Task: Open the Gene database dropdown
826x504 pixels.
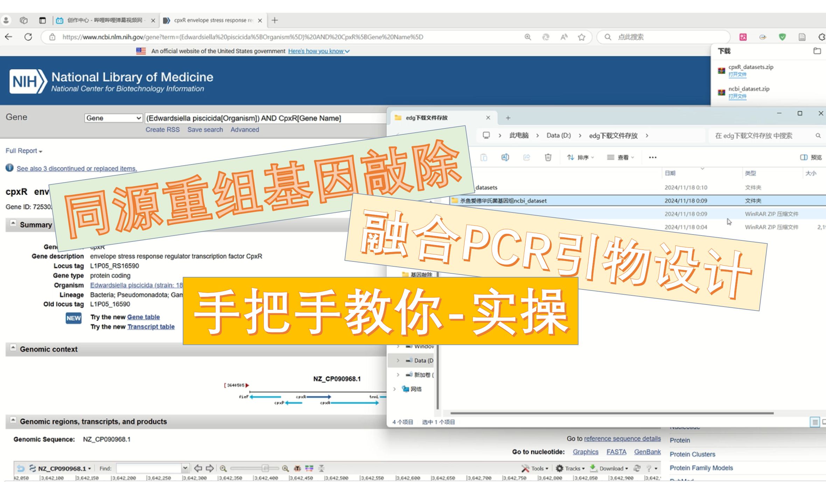Action: 113,118
